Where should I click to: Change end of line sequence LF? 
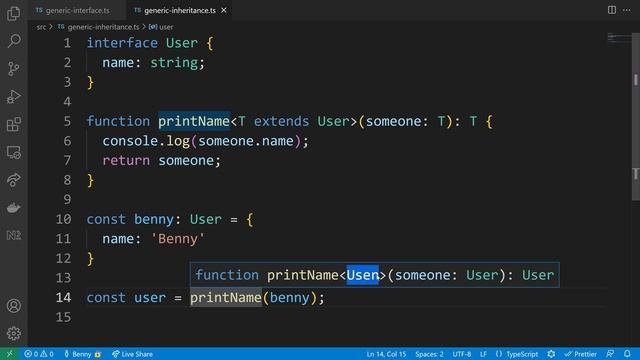coord(483,354)
